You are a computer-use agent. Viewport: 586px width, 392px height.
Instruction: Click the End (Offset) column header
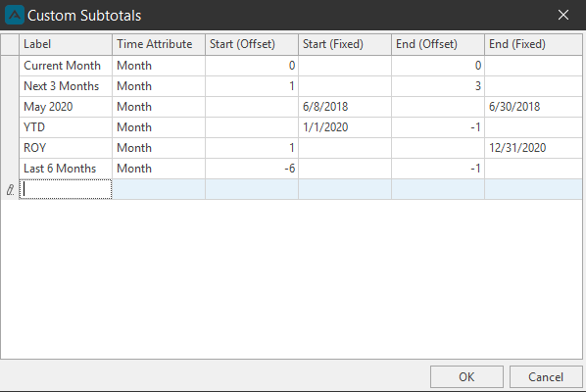tap(438, 44)
